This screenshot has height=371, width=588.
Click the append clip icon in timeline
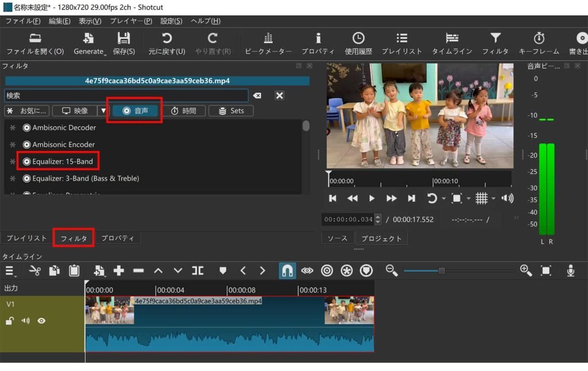[118, 270]
